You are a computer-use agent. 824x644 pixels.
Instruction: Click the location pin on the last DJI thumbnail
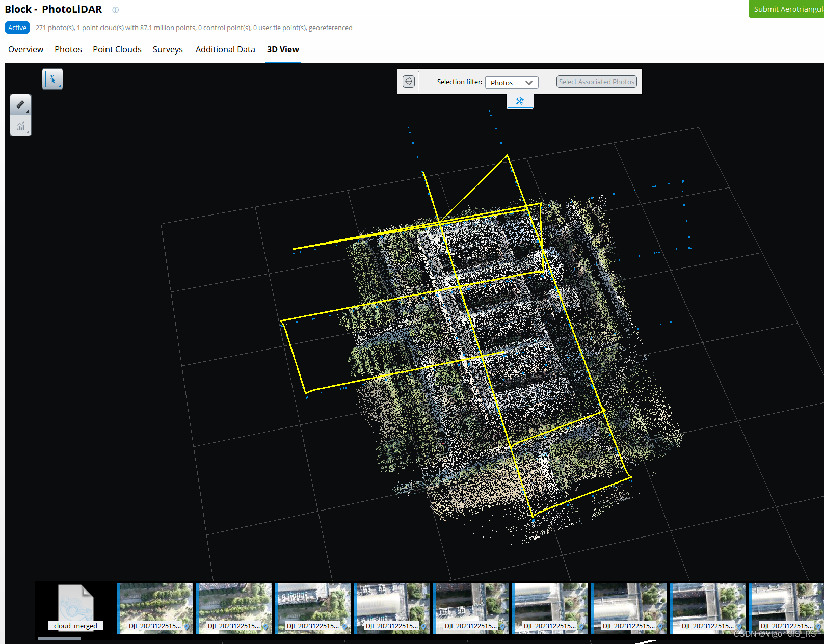[x=819, y=627]
